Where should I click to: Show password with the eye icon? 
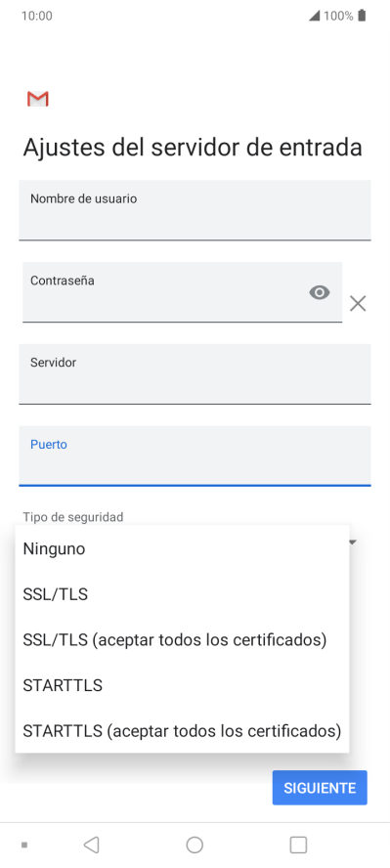(320, 292)
